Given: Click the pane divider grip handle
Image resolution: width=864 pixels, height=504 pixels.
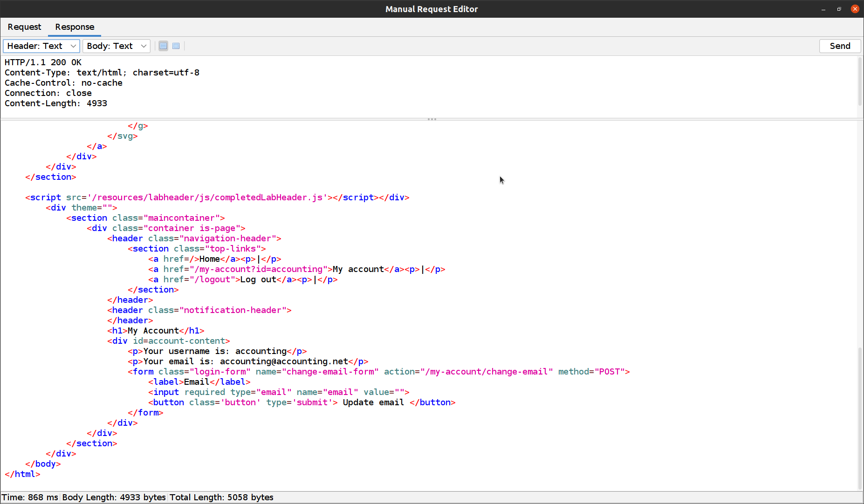Looking at the screenshot, I should click(x=432, y=119).
